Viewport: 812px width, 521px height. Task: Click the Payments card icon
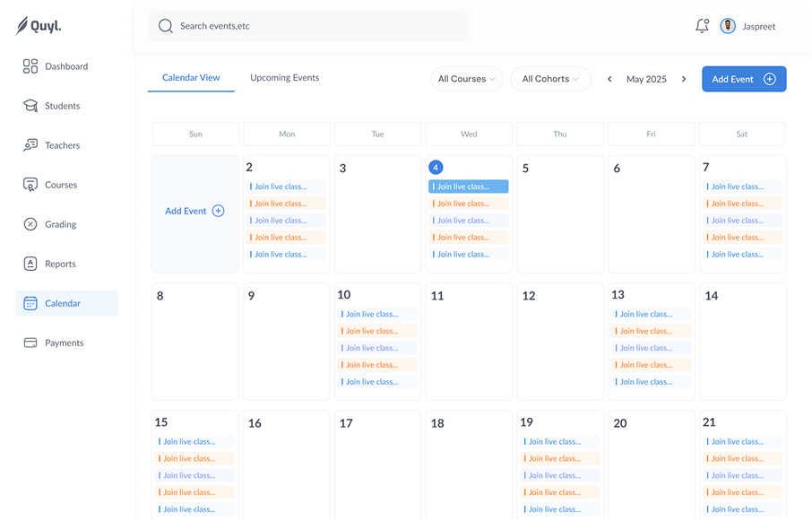pos(30,343)
